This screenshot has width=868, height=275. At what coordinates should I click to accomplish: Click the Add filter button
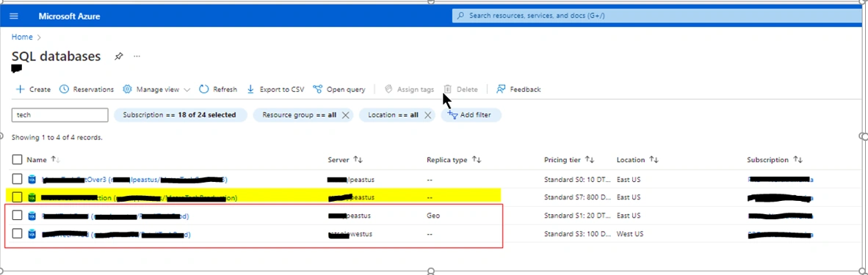[x=471, y=115]
